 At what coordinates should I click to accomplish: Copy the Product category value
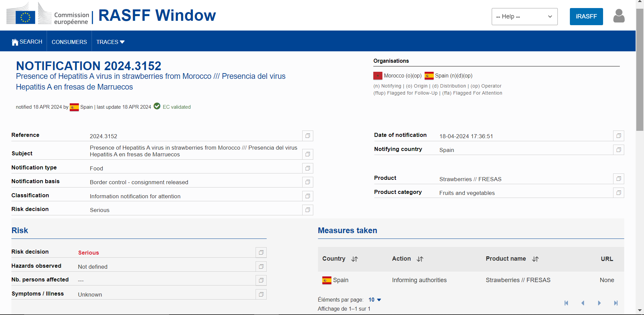619,193
